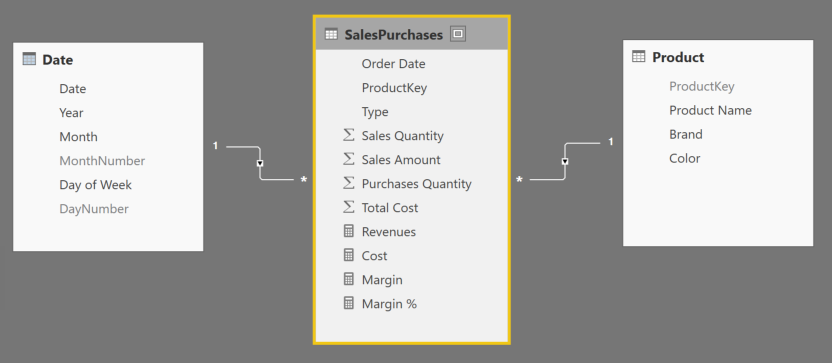Click the filter direction arrow on the Date relationship
The width and height of the screenshot is (832, 363).
[x=259, y=163]
